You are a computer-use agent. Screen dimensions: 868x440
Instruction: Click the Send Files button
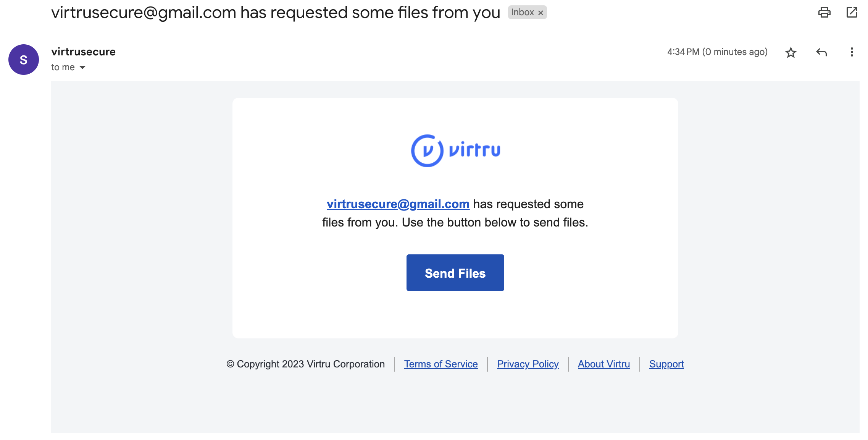[x=455, y=273]
